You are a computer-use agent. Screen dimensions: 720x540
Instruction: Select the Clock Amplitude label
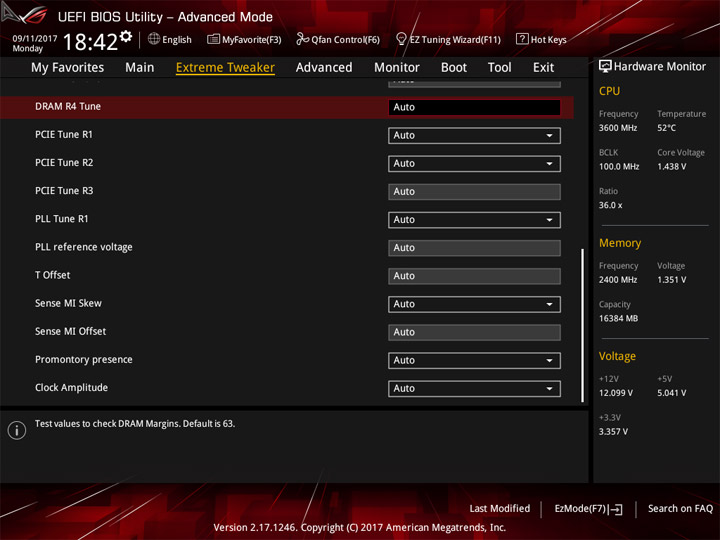(71, 388)
